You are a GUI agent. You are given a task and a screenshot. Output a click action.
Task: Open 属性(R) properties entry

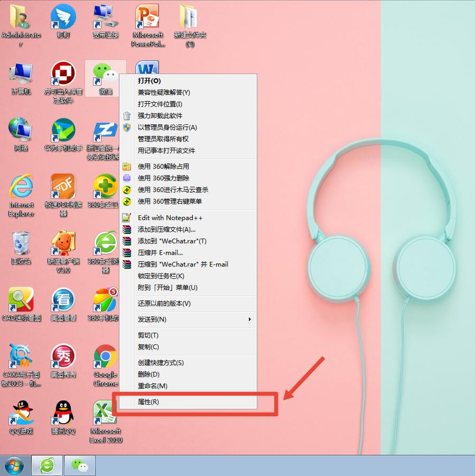188,402
